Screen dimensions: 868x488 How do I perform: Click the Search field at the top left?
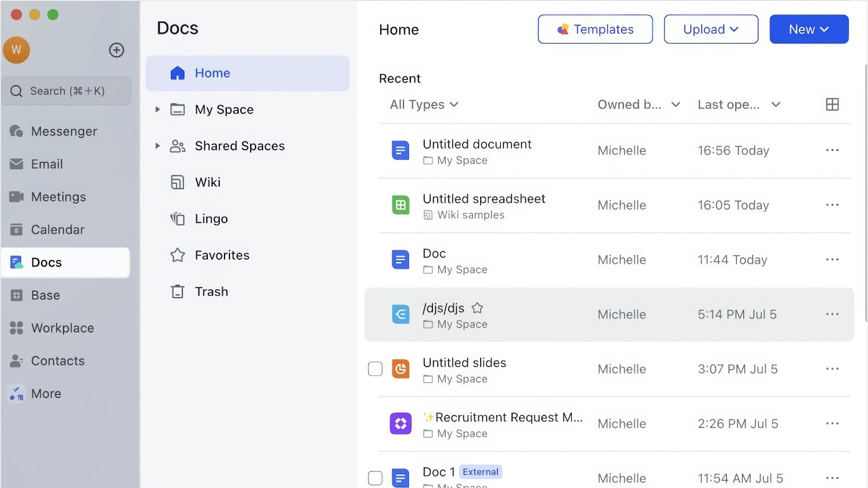point(66,91)
